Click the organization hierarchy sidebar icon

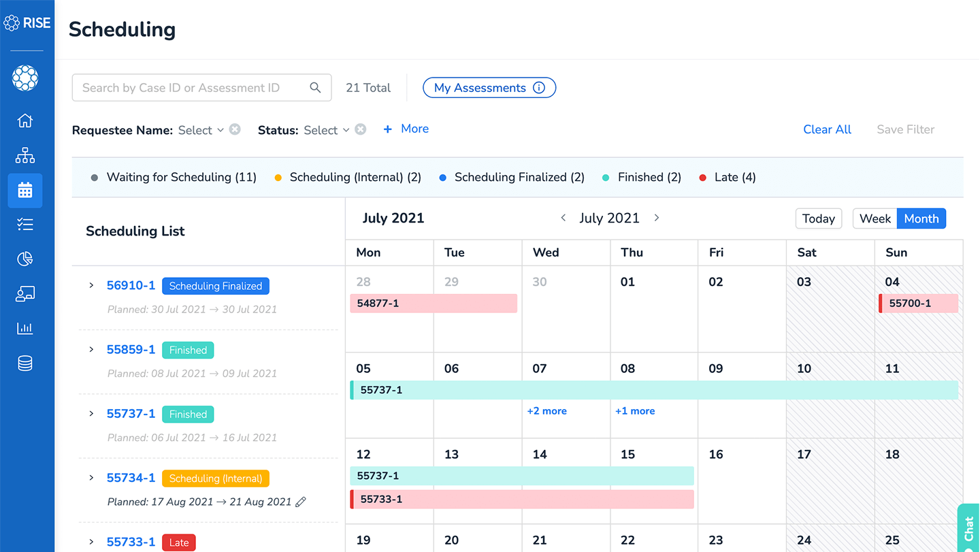[25, 156]
